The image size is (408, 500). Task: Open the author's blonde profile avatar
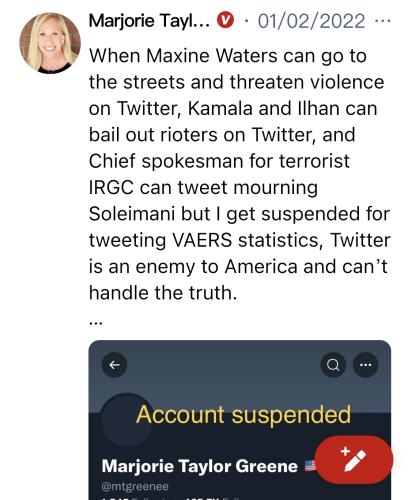click(50, 43)
